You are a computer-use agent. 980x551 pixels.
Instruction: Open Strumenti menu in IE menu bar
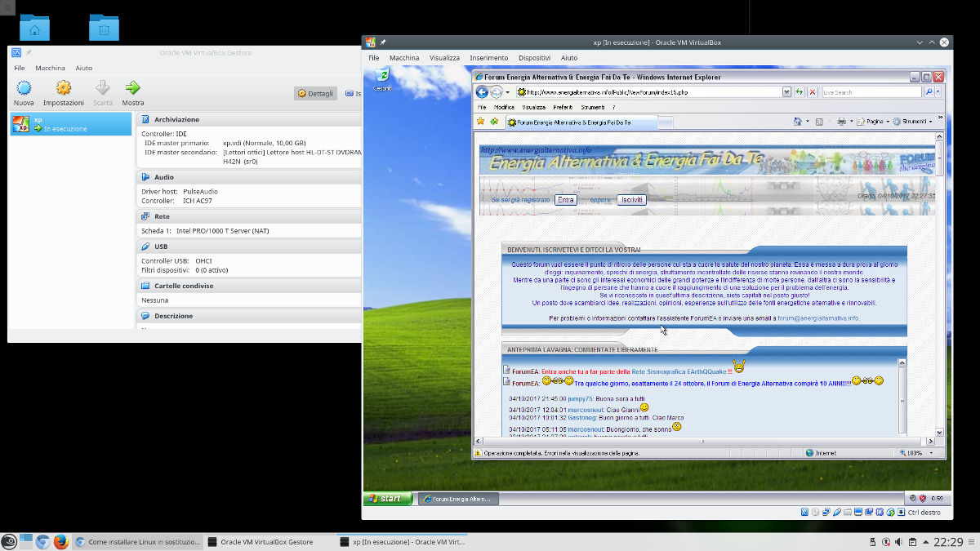[x=593, y=107]
